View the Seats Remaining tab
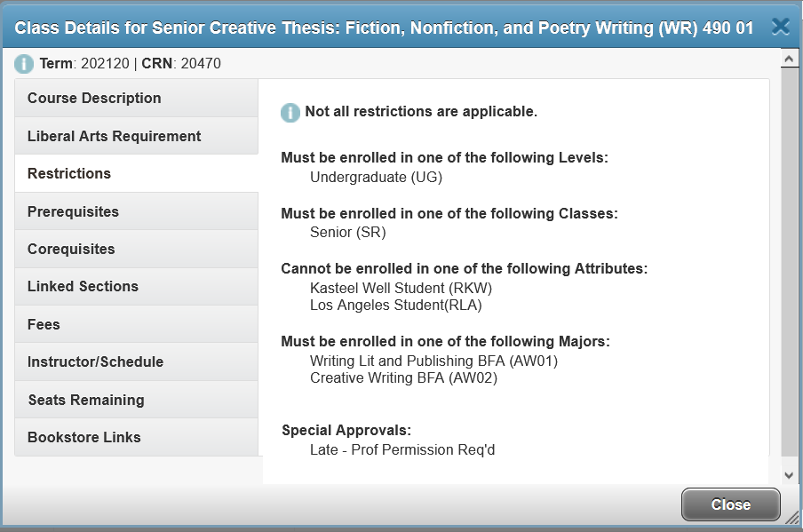The width and height of the screenshot is (803, 532). pos(136,400)
